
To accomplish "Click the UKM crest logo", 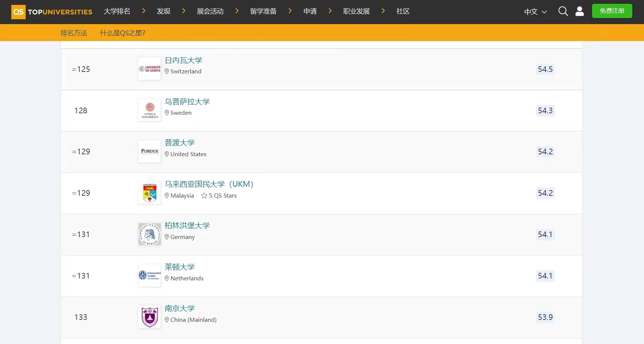I will click(149, 193).
